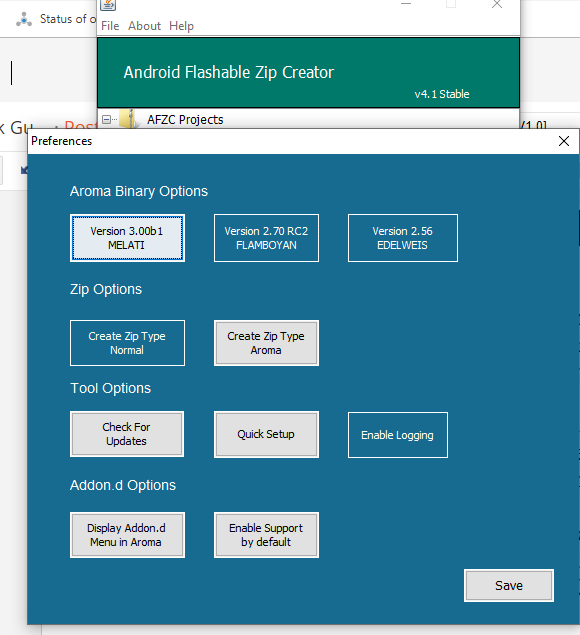The height and width of the screenshot is (635, 580).
Task: Click the Java app icon in title bar
Action: 108,4
